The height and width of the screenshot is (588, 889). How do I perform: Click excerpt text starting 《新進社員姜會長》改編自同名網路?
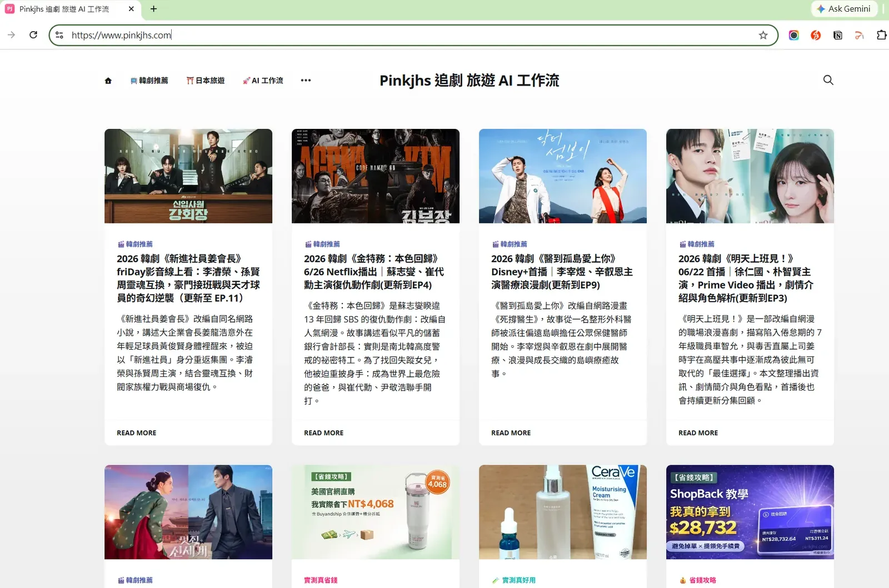(185, 353)
